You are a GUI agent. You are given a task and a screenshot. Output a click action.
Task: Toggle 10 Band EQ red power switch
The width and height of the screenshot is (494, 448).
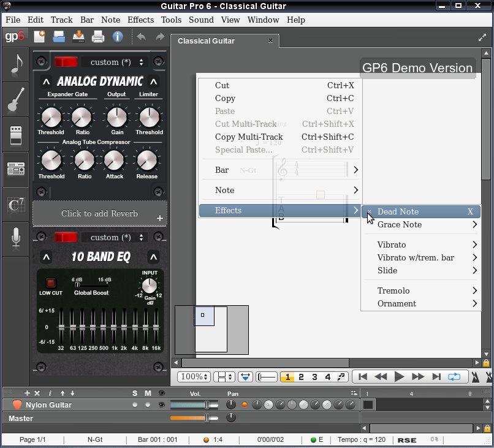click(66, 237)
